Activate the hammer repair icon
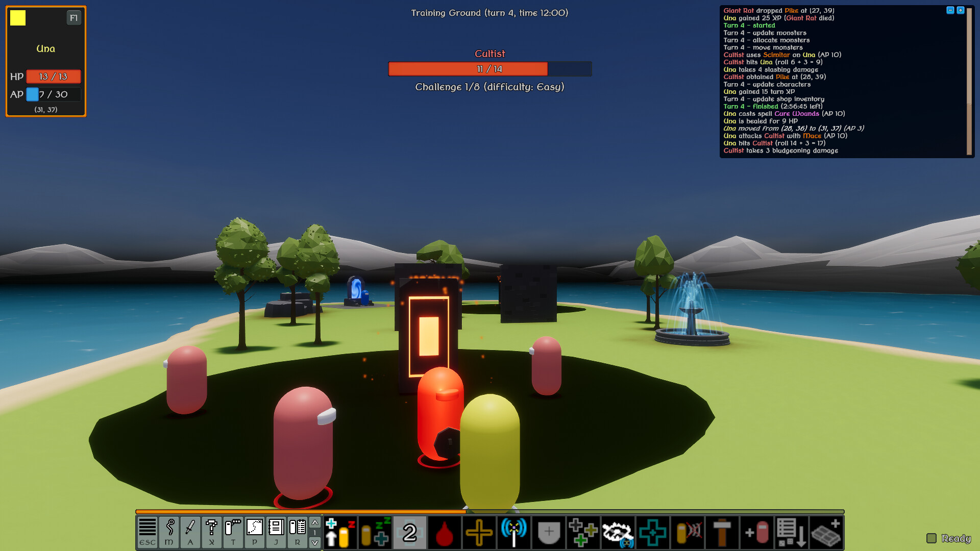Image resolution: width=980 pixels, height=551 pixels. coord(721,532)
